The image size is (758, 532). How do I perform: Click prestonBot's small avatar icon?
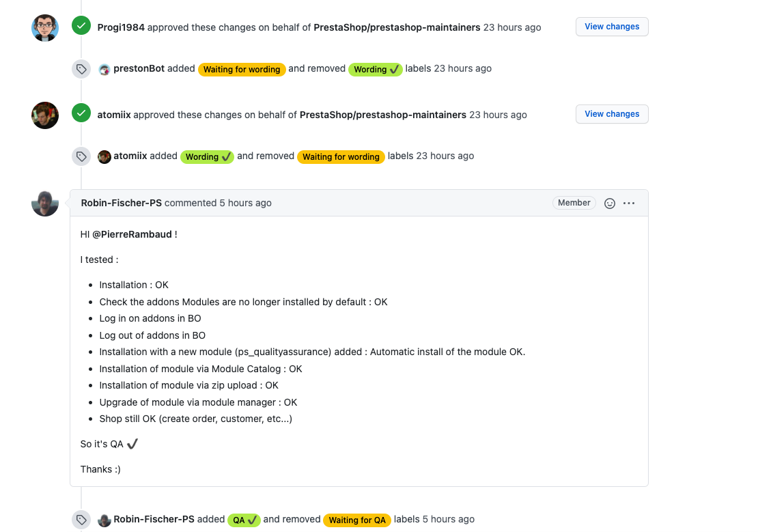(104, 69)
